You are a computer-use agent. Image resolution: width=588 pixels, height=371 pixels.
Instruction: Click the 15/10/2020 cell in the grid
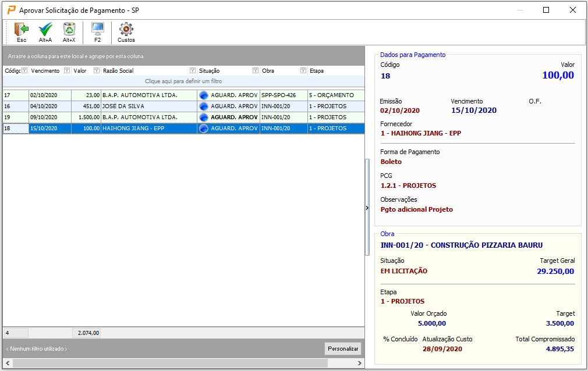(x=50, y=128)
